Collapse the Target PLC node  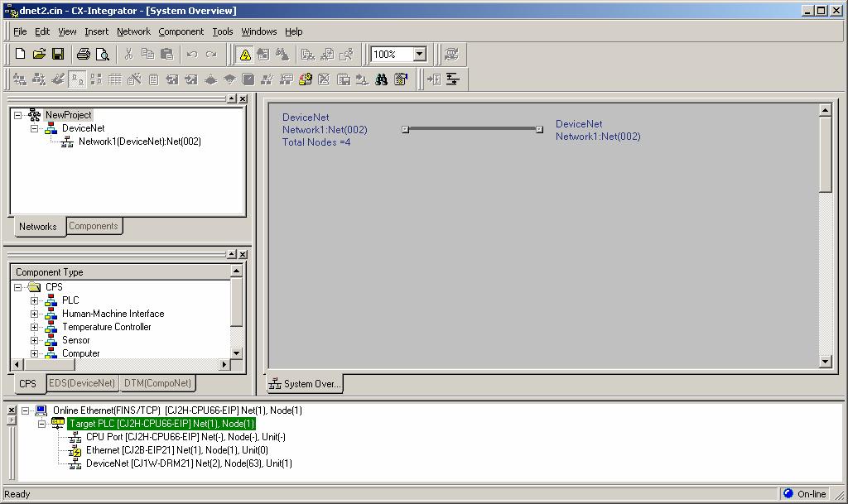coord(41,424)
